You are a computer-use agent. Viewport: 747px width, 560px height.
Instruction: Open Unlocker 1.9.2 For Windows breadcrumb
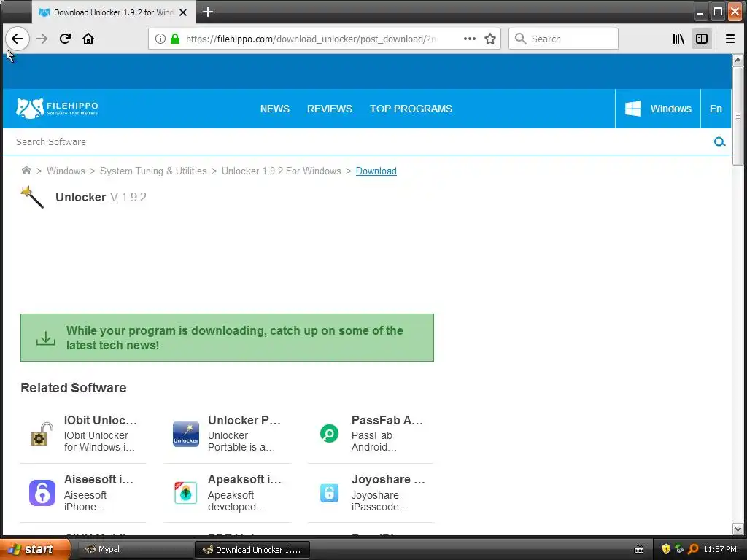coord(281,171)
